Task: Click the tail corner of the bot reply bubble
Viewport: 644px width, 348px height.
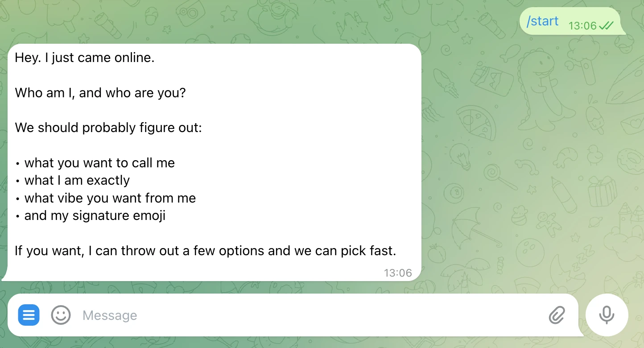Action: click(5, 278)
